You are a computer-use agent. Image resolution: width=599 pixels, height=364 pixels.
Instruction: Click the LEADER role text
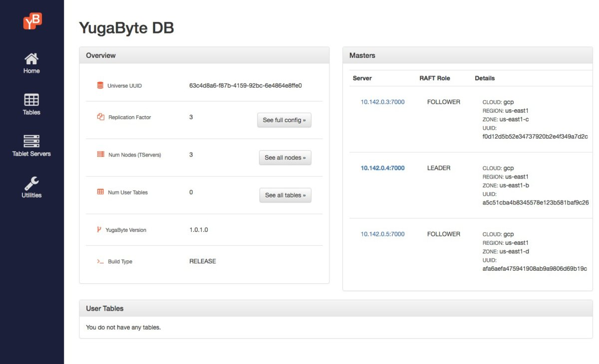[x=439, y=168]
